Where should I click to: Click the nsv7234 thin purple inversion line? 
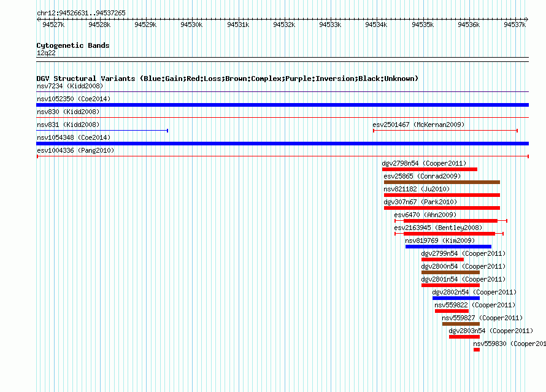click(x=282, y=92)
